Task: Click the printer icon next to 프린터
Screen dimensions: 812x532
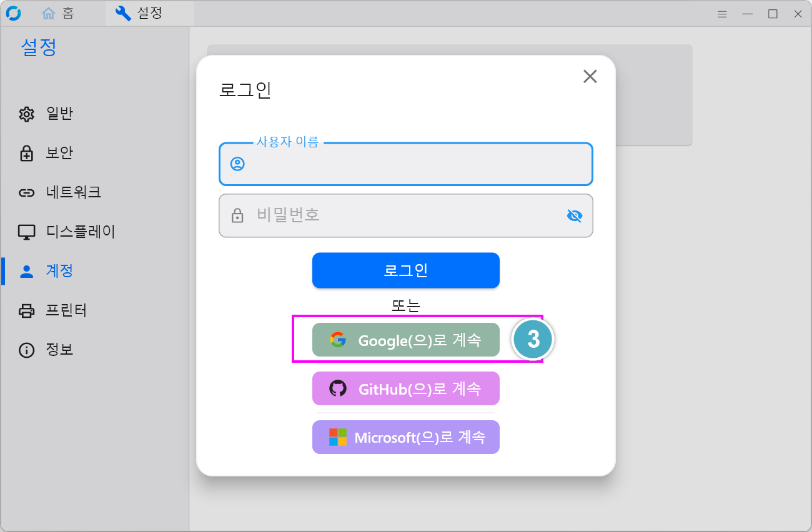Action: click(x=26, y=311)
